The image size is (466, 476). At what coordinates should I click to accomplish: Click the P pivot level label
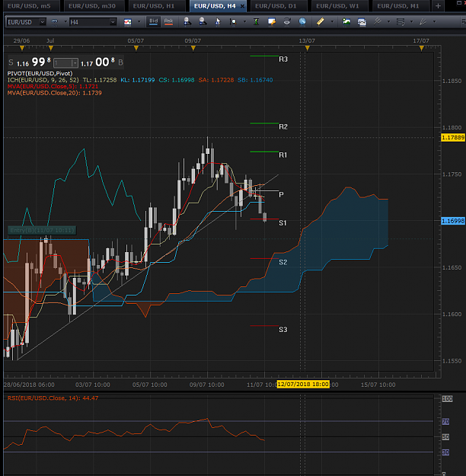[x=281, y=195]
